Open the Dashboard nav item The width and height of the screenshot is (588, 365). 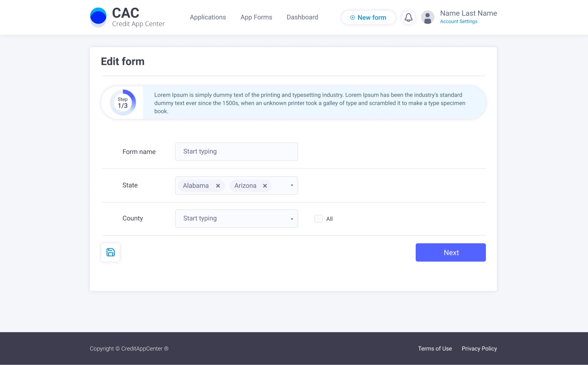tap(303, 17)
